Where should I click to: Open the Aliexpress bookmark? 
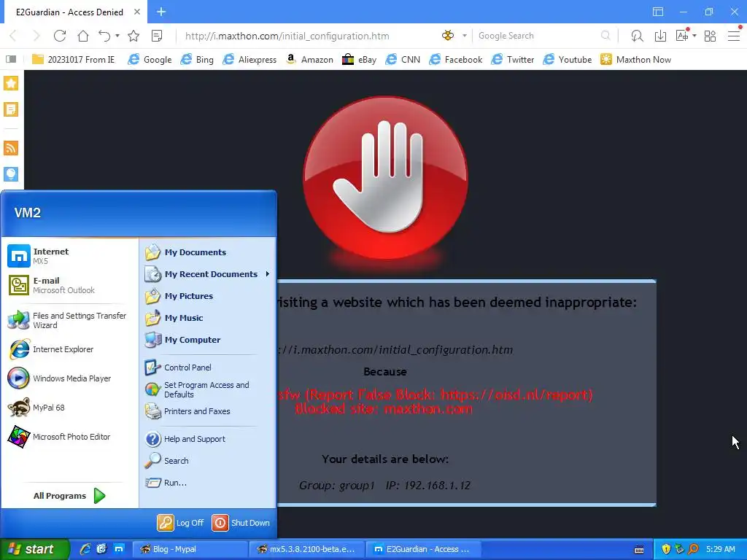(x=249, y=60)
